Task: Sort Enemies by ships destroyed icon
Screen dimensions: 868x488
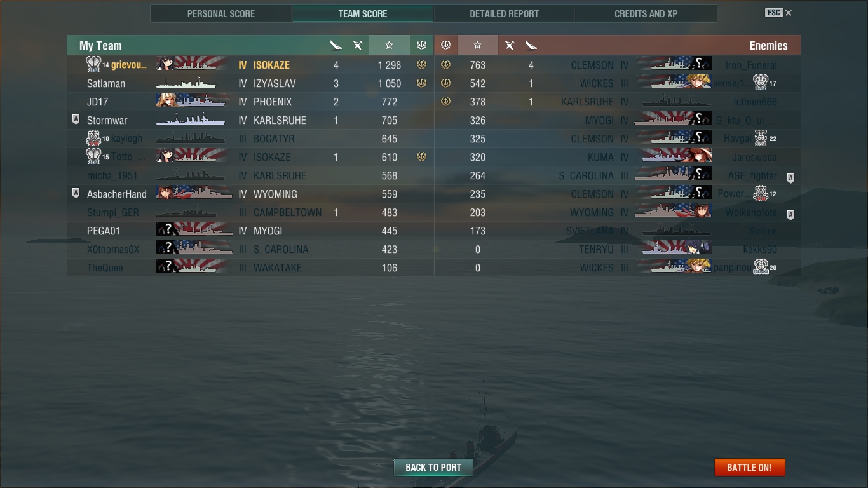Action: [x=531, y=45]
